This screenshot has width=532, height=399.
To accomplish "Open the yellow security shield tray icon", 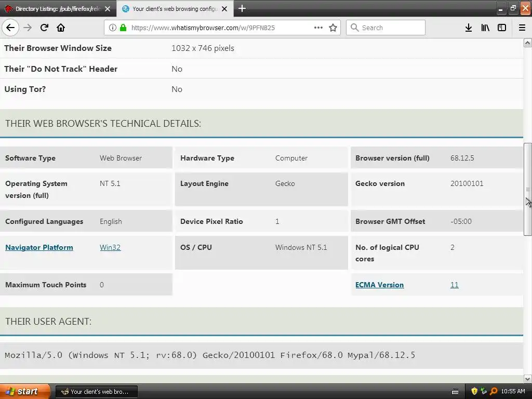I will [474, 391].
